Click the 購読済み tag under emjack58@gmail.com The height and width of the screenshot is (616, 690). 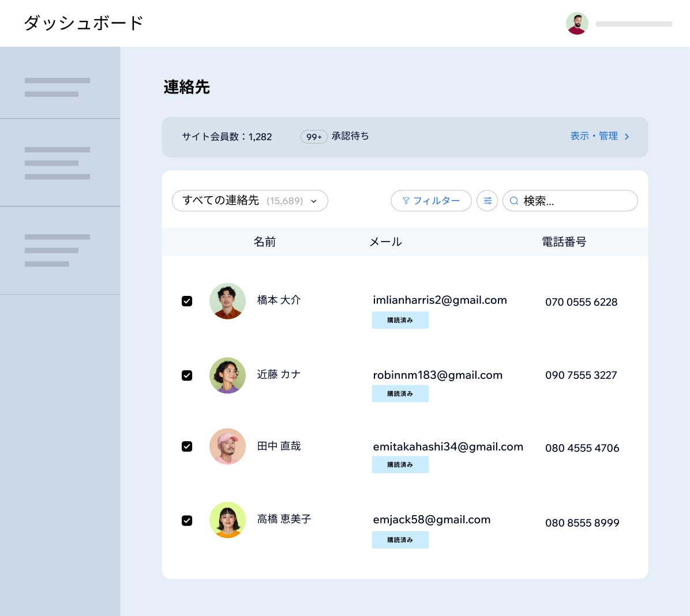(x=400, y=540)
